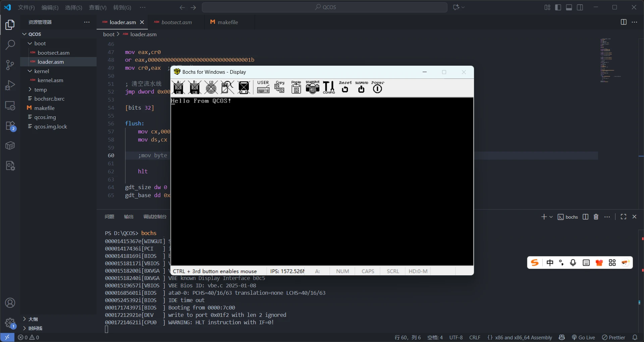Open Bochs CONFIG settings icon

click(329, 88)
